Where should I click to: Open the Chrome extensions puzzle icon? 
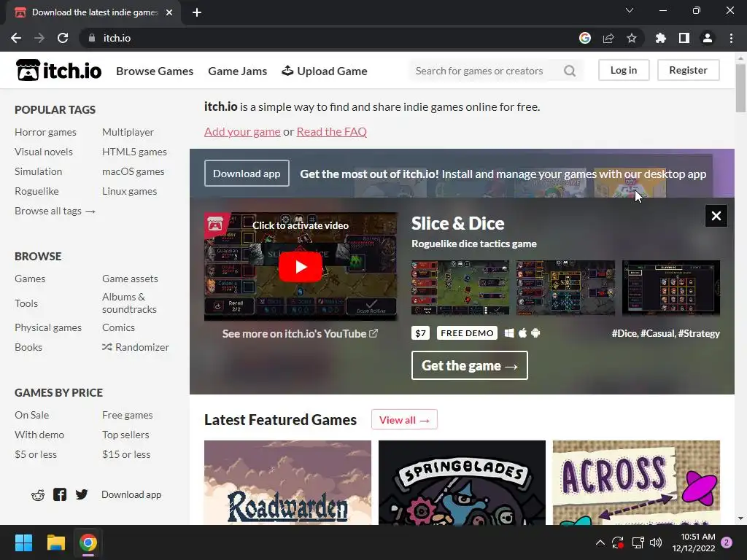pos(661,38)
